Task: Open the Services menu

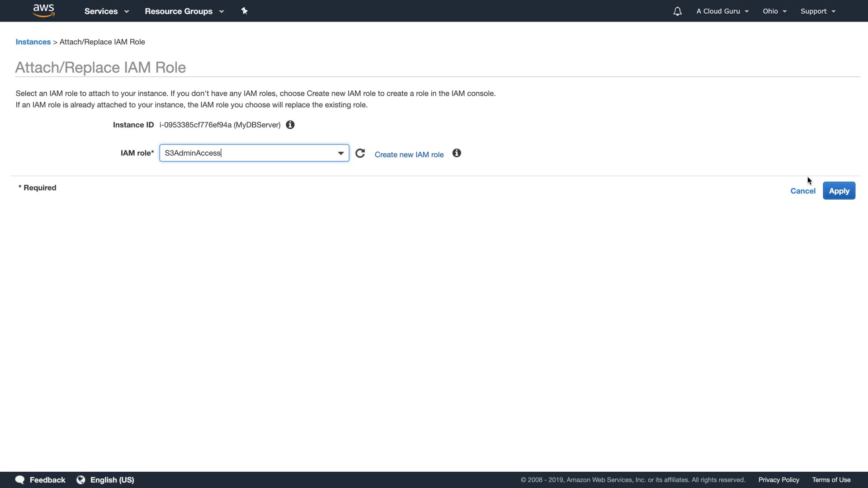Action: 106,11
